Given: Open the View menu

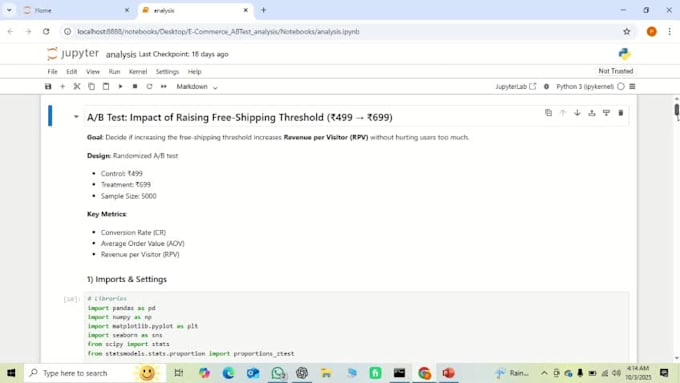Looking at the screenshot, I should [x=93, y=72].
